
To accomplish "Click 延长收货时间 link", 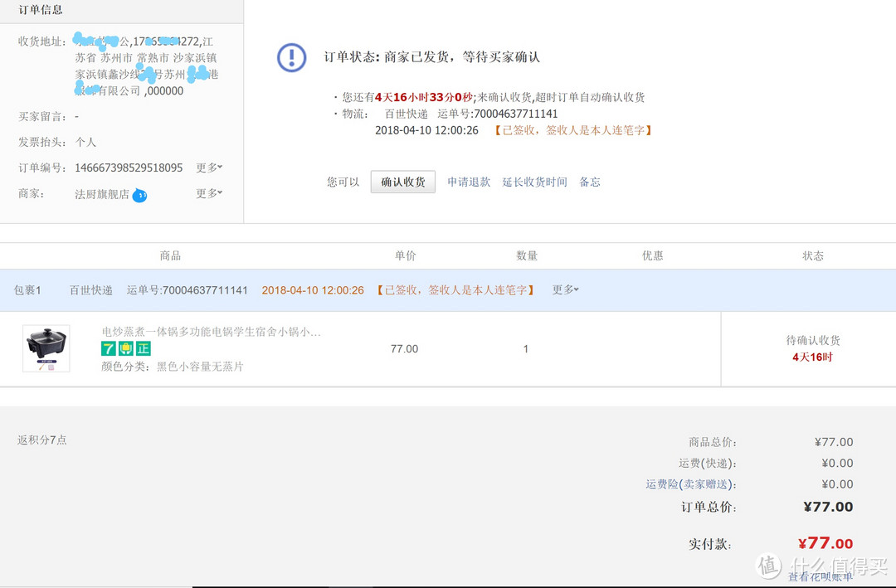I will pyautogui.click(x=534, y=182).
